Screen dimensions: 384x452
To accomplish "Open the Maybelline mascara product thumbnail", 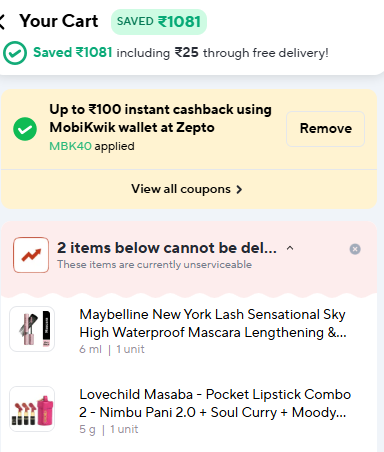I will coord(32,329).
